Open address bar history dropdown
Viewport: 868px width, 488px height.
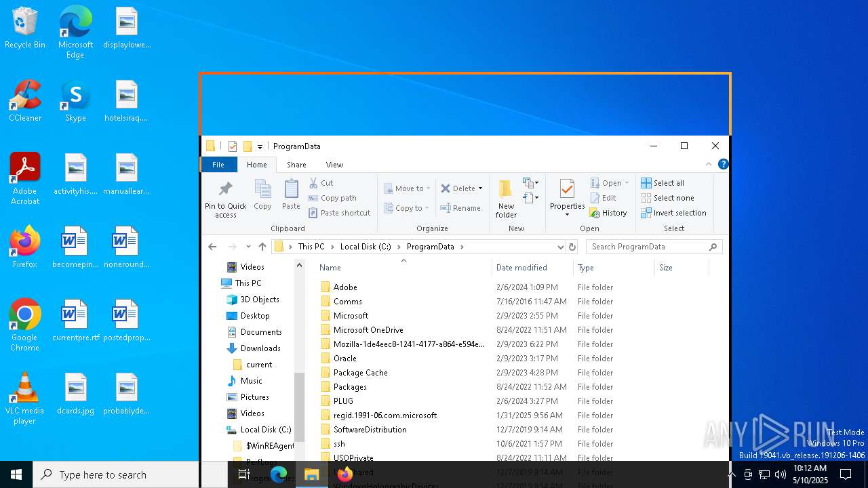560,247
